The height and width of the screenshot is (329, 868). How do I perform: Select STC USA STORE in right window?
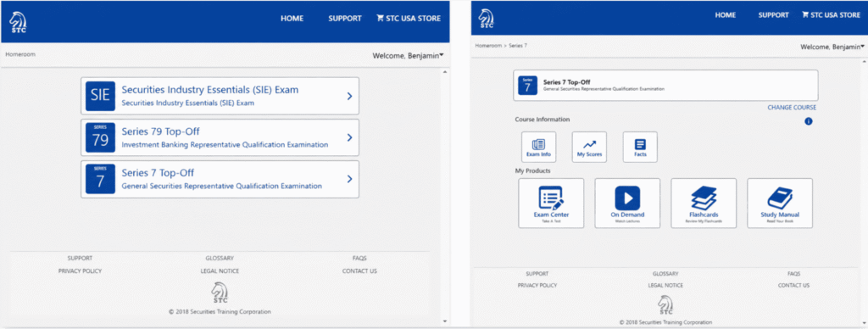click(x=831, y=15)
